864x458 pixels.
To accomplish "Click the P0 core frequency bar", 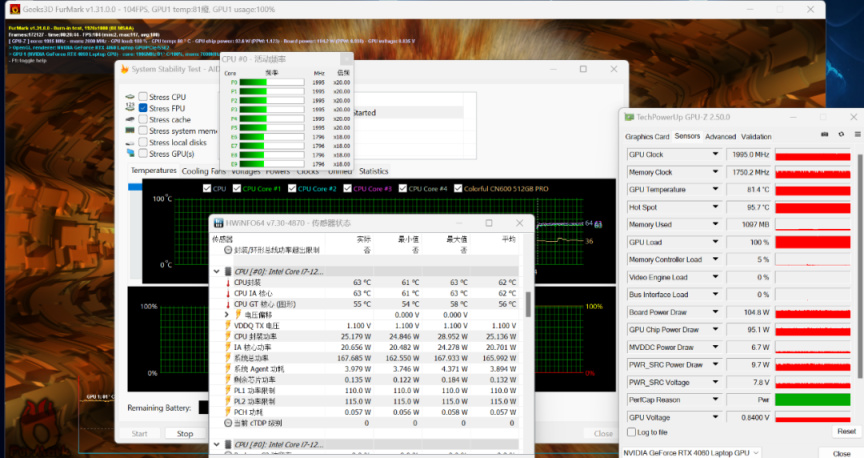I will (x=272, y=82).
